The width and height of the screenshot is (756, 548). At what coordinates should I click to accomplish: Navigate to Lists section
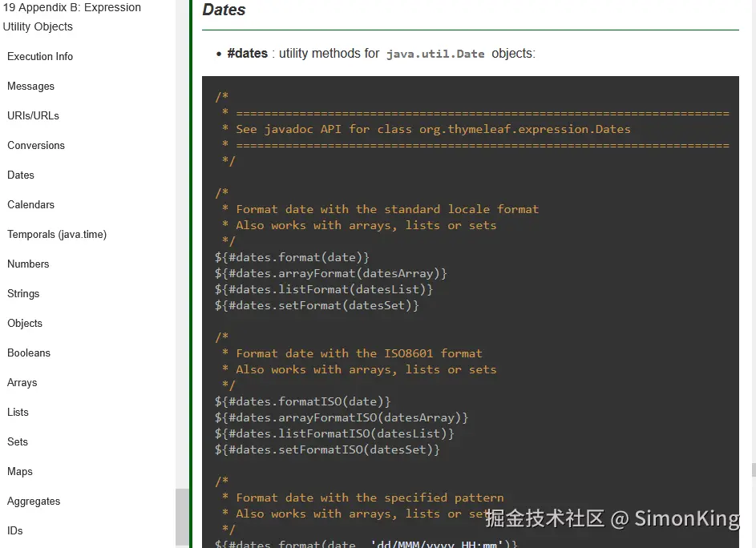tap(18, 412)
